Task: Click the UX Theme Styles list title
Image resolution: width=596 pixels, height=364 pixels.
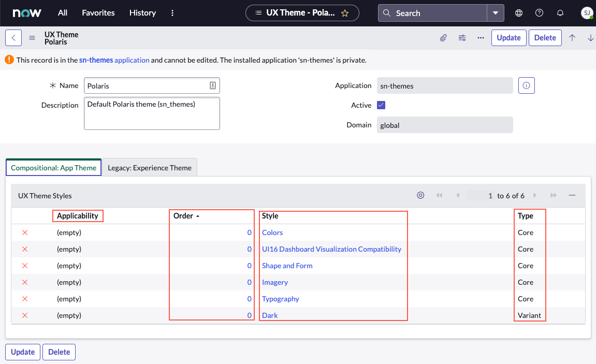Action: [45, 196]
